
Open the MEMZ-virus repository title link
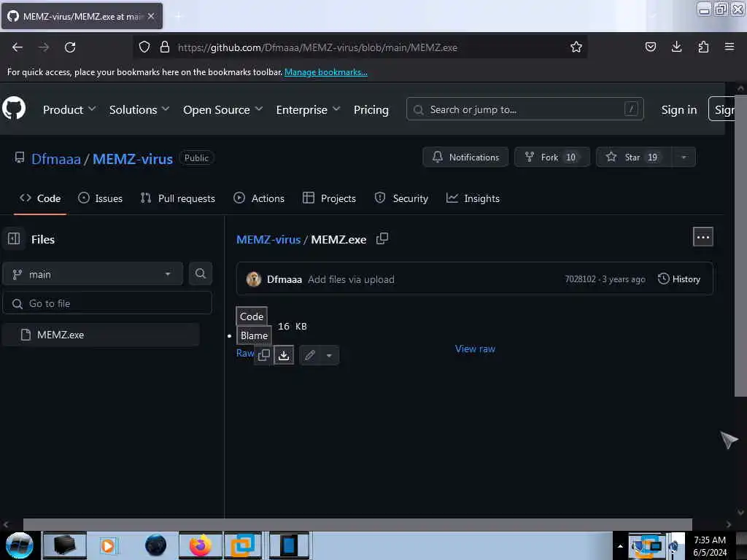133,158
